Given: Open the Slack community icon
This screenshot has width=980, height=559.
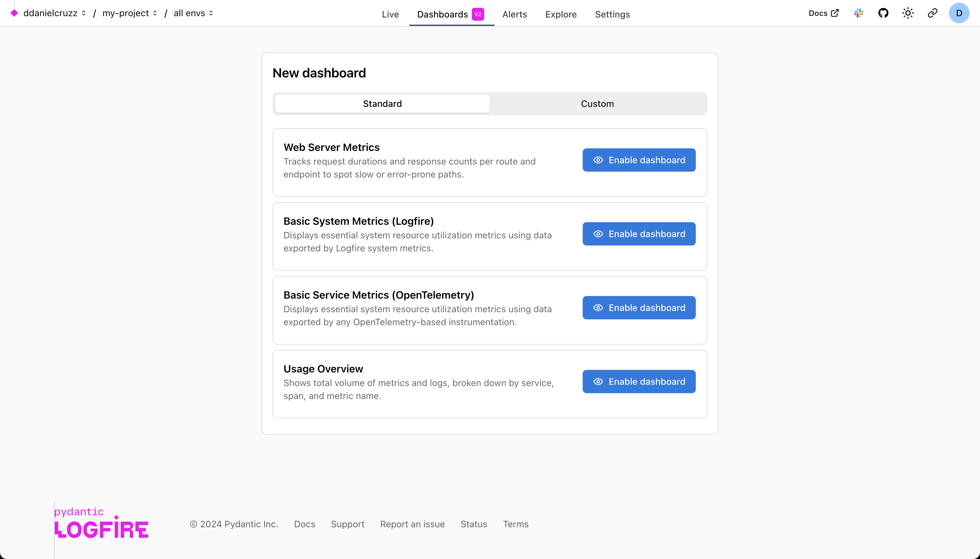Looking at the screenshot, I should click(x=858, y=13).
